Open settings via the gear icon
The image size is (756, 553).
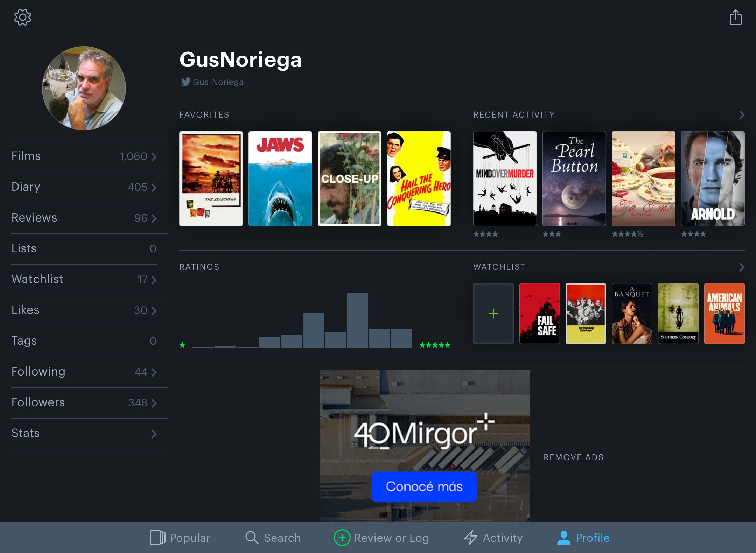[x=23, y=17]
